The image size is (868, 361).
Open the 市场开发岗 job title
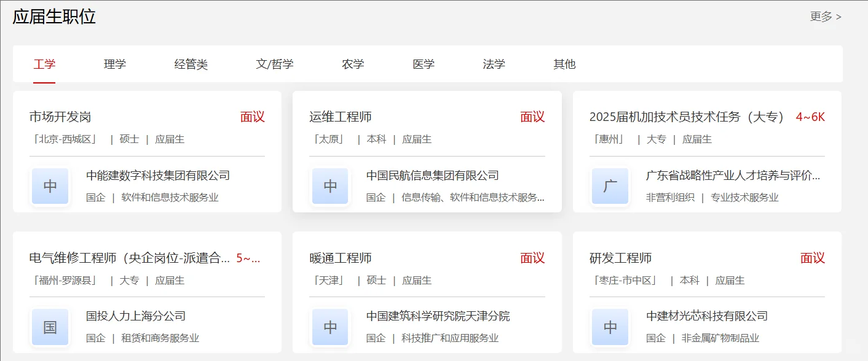click(x=60, y=117)
